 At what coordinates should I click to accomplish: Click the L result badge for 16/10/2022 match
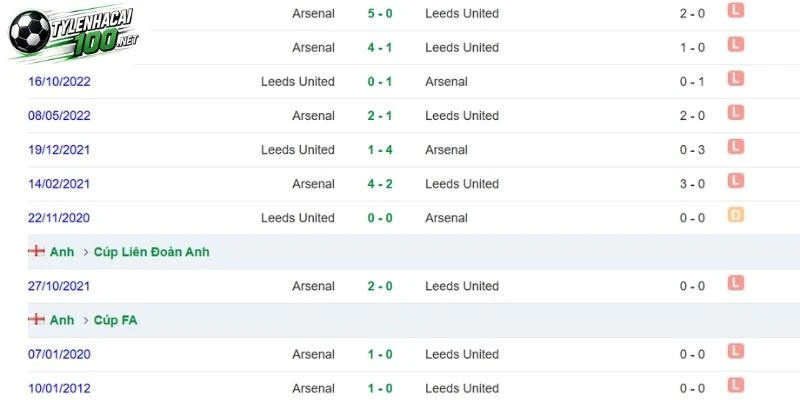point(736,79)
